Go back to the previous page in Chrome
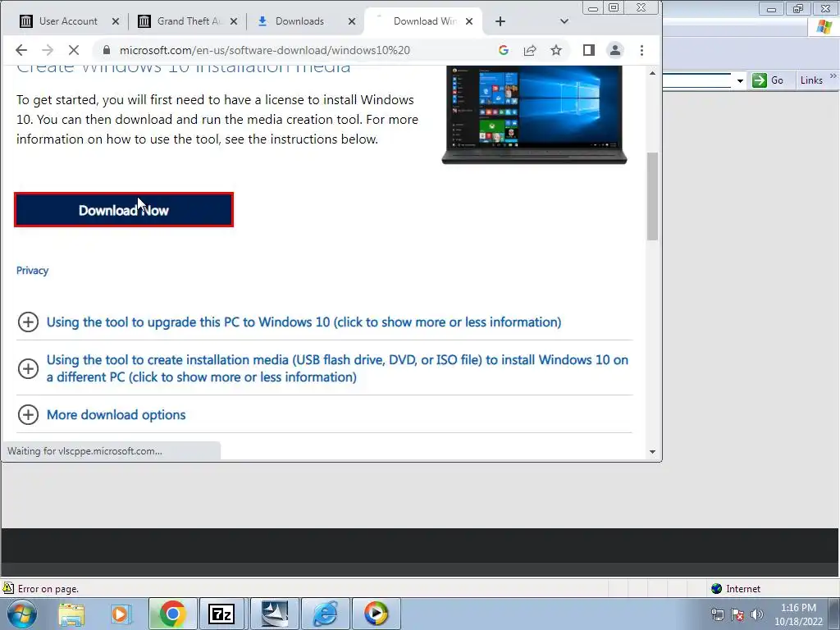This screenshot has width=840, height=630. coord(21,50)
